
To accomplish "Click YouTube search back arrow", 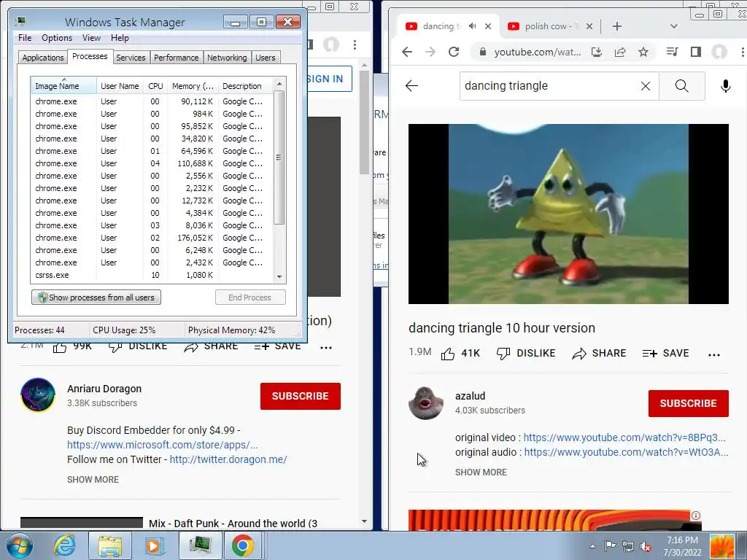I will [x=411, y=86].
